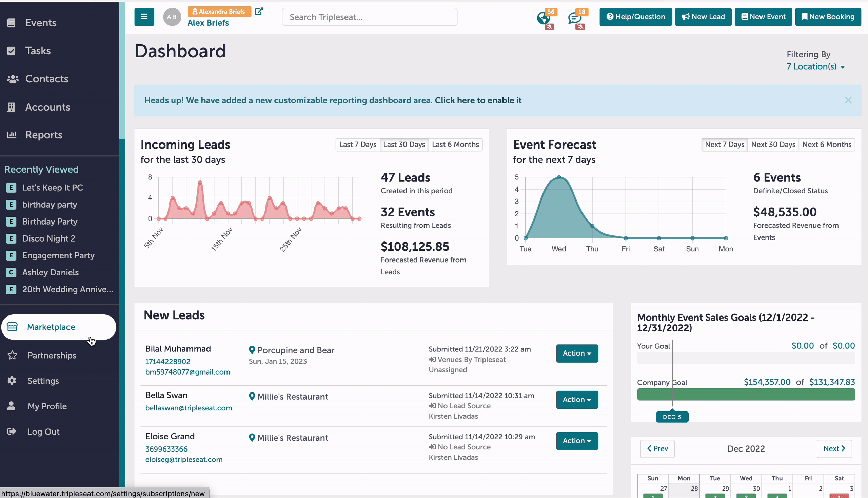868x498 pixels.
Task: Click the Accounts building icon
Action: [x=11, y=107]
